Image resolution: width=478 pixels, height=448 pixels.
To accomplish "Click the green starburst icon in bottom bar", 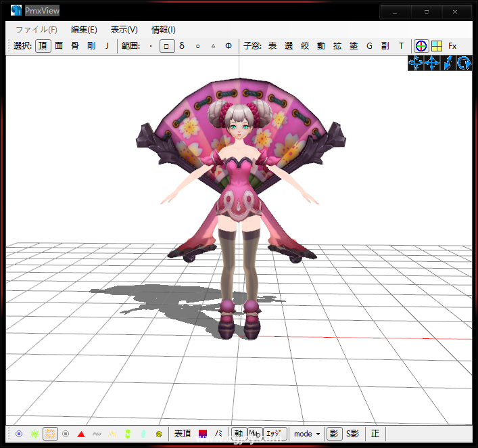I will [x=34, y=434].
